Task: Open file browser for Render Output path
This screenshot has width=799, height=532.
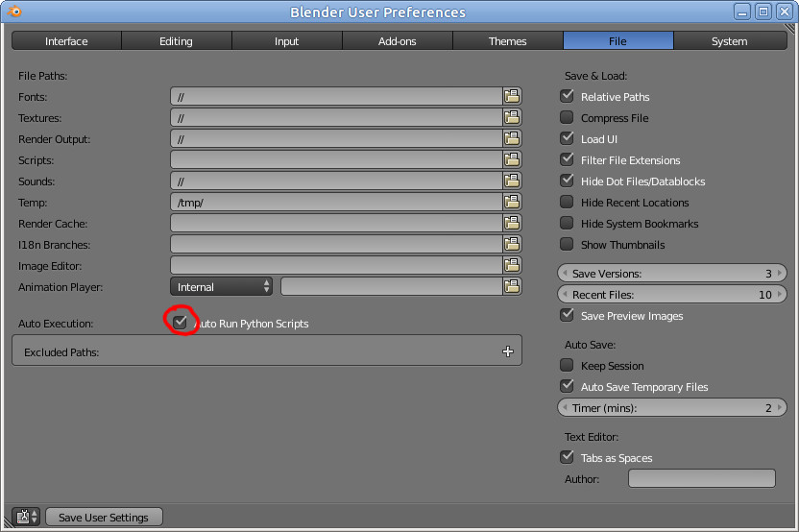Action: 512,138
